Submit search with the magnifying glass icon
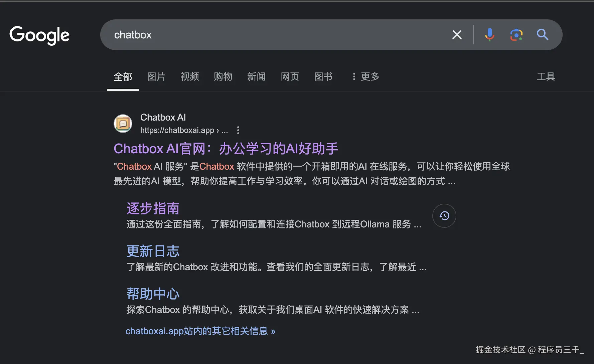Viewport: 594px width, 364px height. click(x=542, y=35)
